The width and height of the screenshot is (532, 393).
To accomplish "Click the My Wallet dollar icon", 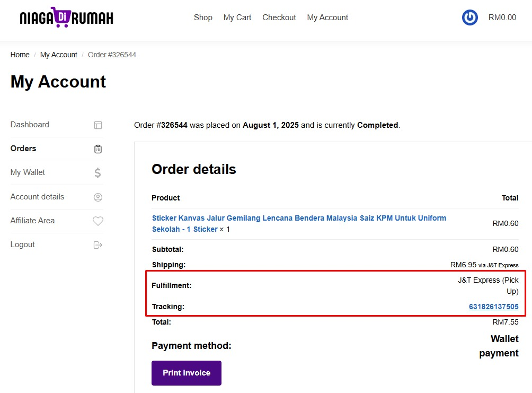I will coord(97,173).
